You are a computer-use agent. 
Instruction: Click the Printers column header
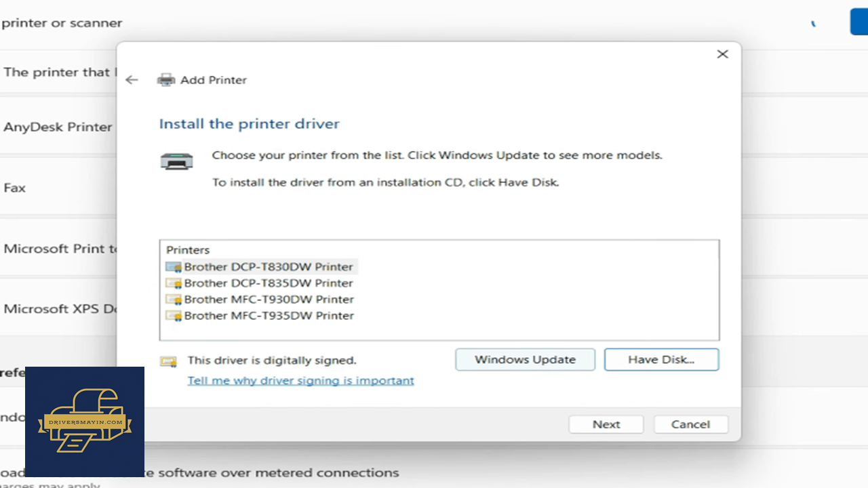coord(189,250)
